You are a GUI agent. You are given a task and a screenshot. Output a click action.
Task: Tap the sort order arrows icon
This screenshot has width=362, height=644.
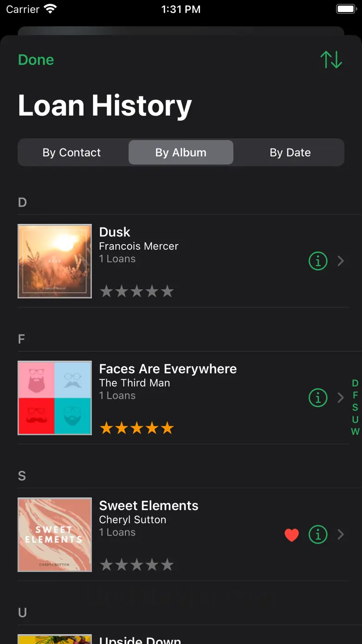331,60
